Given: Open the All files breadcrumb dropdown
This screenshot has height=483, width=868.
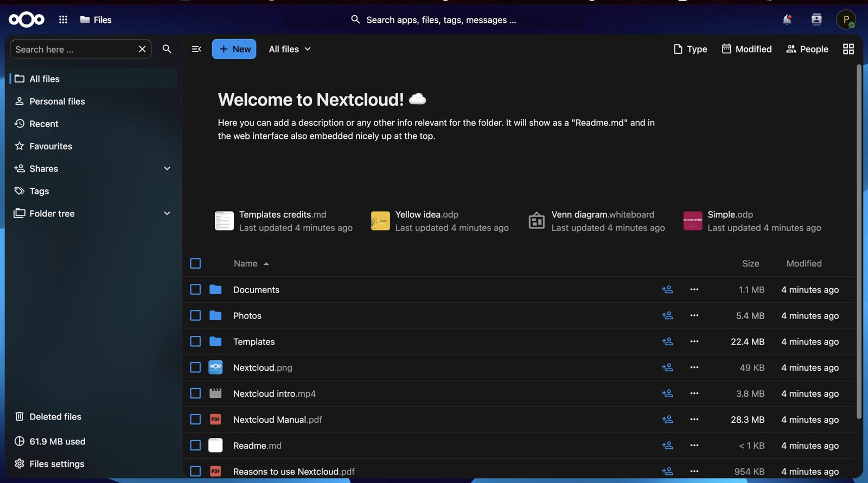Looking at the screenshot, I should [290, 49].
